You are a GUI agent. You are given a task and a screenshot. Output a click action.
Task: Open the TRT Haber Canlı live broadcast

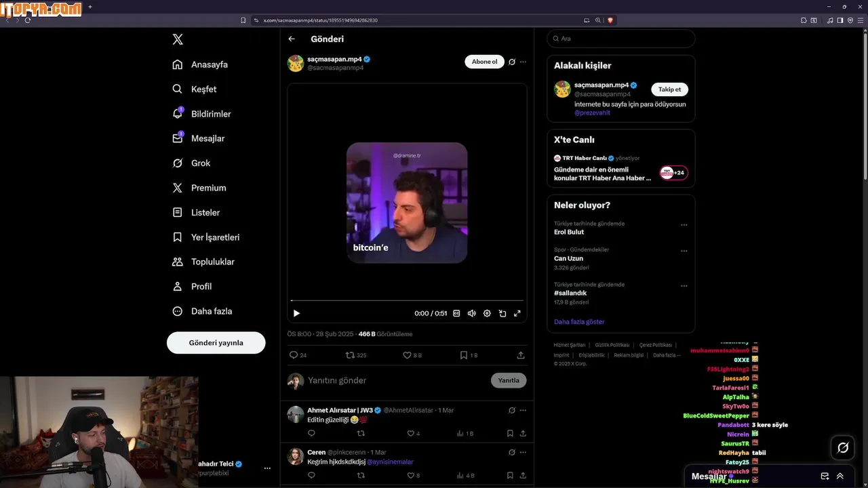pos(620,168)
